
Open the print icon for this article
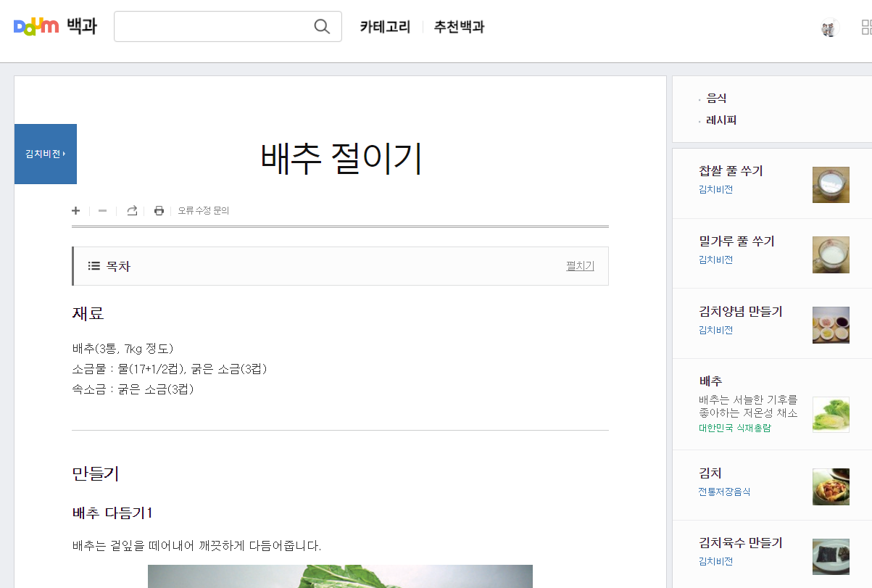point(159,210)
